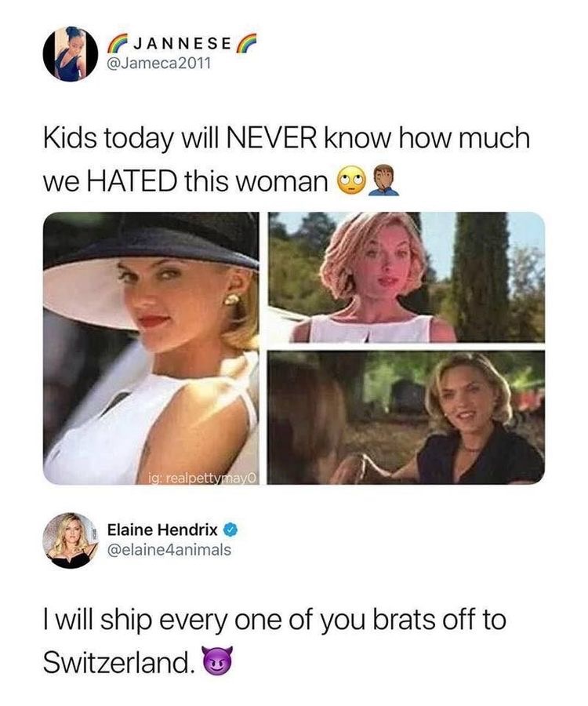The height and width of the screenshot is (706, 588).
Task: Click the blue verified badge by Elaine Hendrix
Action: (230, 530)
